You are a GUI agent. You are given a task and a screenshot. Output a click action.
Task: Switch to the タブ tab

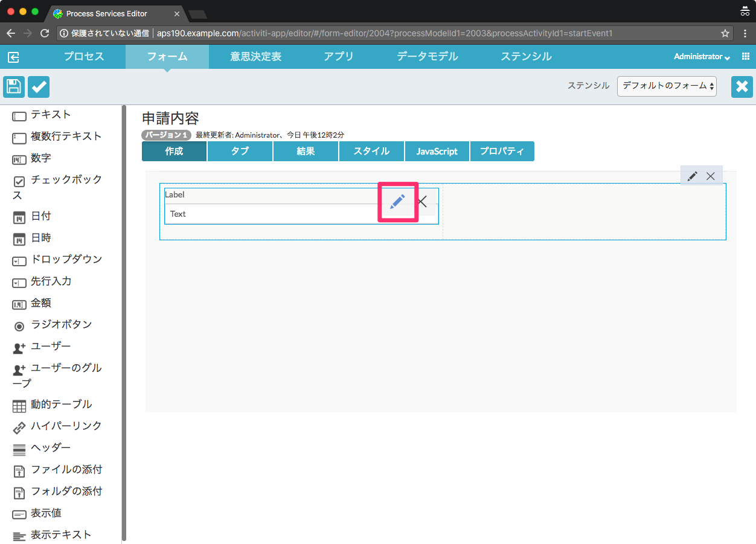point(240,152)
